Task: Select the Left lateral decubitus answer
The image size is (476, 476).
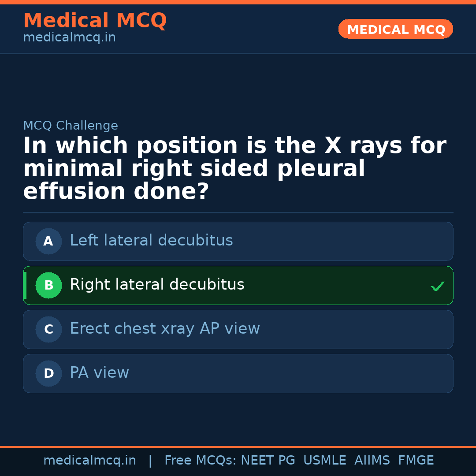Action: [151, 241]
